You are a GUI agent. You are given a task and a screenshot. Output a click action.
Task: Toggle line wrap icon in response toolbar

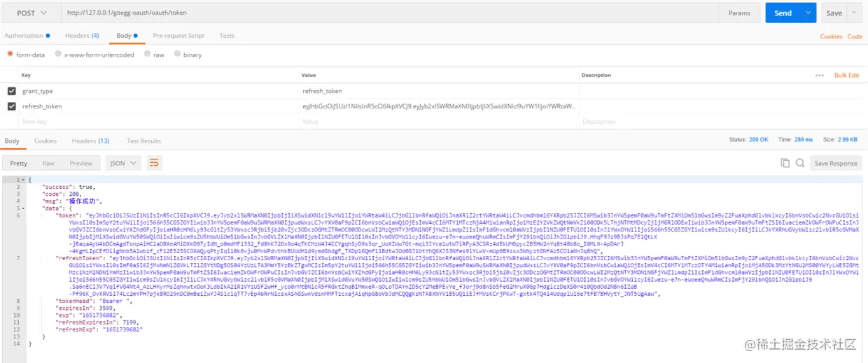[x=154, y=163]
